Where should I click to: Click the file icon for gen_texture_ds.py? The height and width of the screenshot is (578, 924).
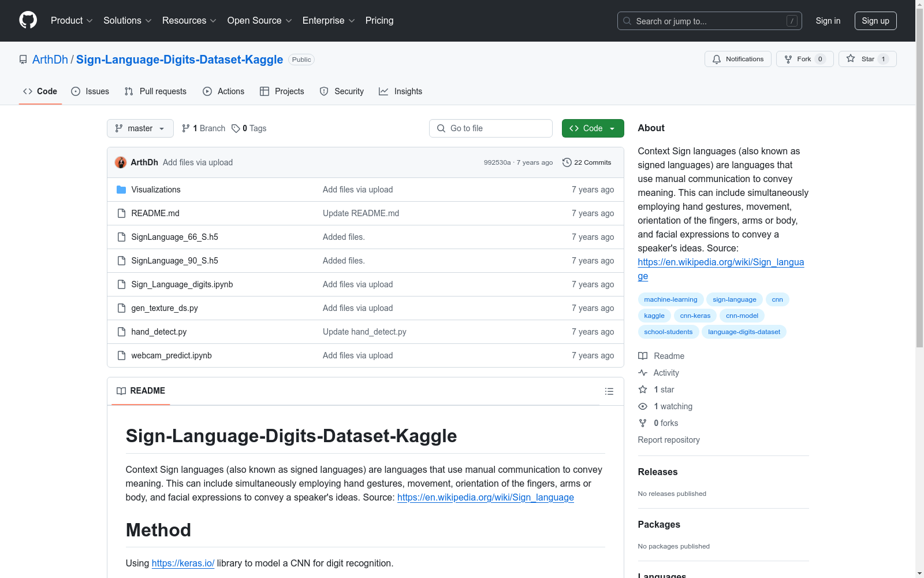121,308
